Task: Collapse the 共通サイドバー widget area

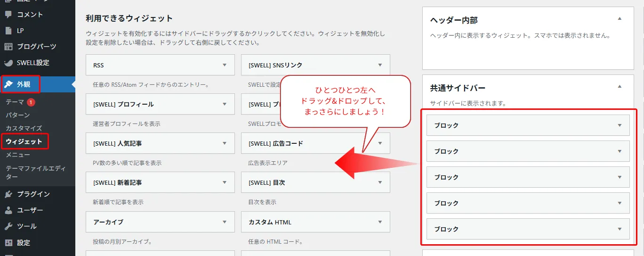Action: click(x=620, y=87)
